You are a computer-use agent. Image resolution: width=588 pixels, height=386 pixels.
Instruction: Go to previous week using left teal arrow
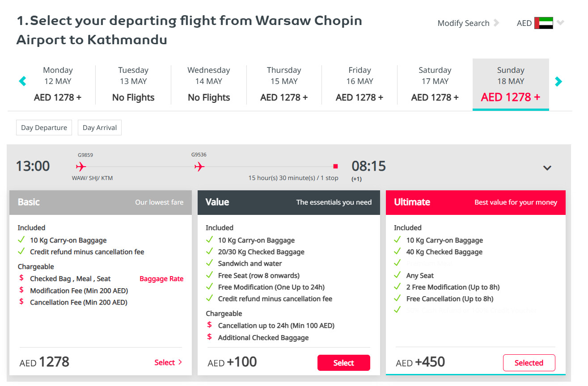(22, 81)
